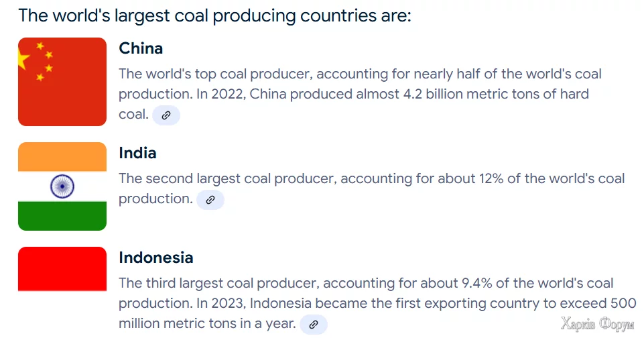The width and height of the screenshot is (644, 338).
Task: Click the China heading
Action: point(141,48)
